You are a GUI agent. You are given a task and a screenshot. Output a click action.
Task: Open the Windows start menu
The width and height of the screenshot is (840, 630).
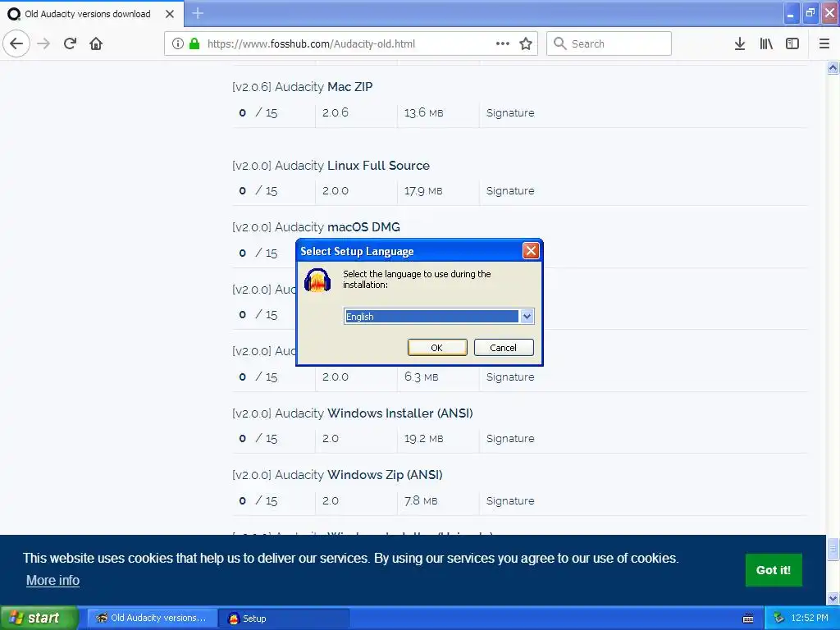pyautogui.click(x=39, y=619)
